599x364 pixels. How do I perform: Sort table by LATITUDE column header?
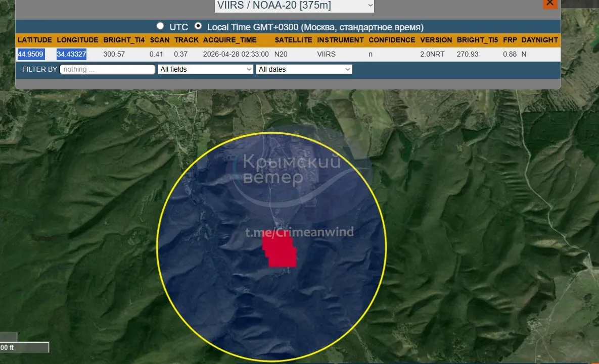pyautogui.click(x=34, y=40)
